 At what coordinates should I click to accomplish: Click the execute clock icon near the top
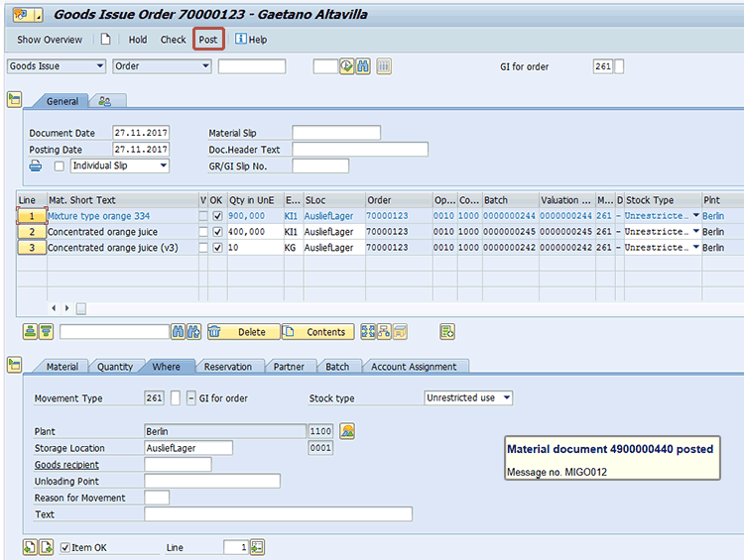point(346,66)
